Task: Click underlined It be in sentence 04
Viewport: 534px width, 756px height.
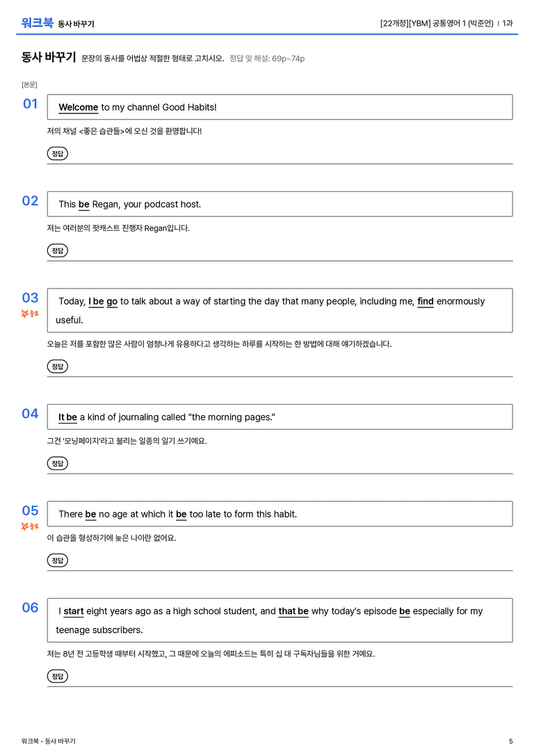Action: tap(67, 417)
